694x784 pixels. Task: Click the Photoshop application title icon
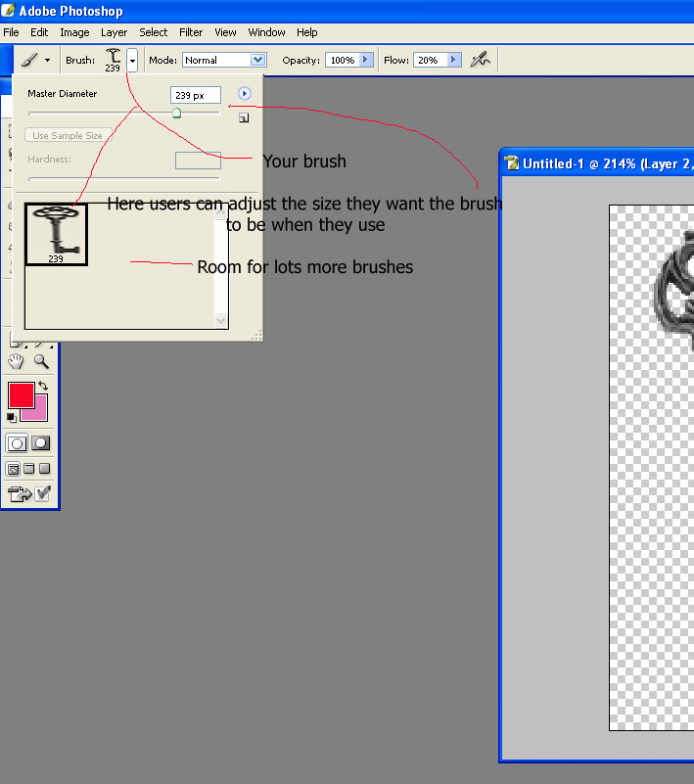(8, 10)
